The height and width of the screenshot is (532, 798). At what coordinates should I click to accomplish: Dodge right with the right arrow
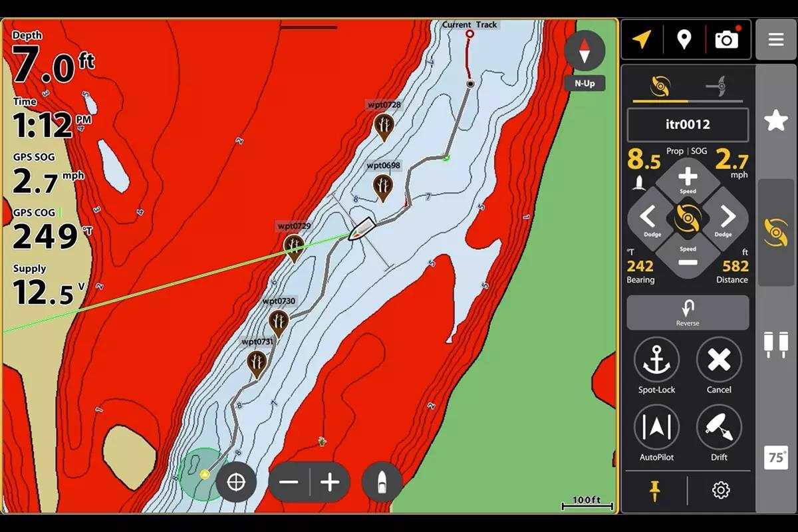click(726, 218)
